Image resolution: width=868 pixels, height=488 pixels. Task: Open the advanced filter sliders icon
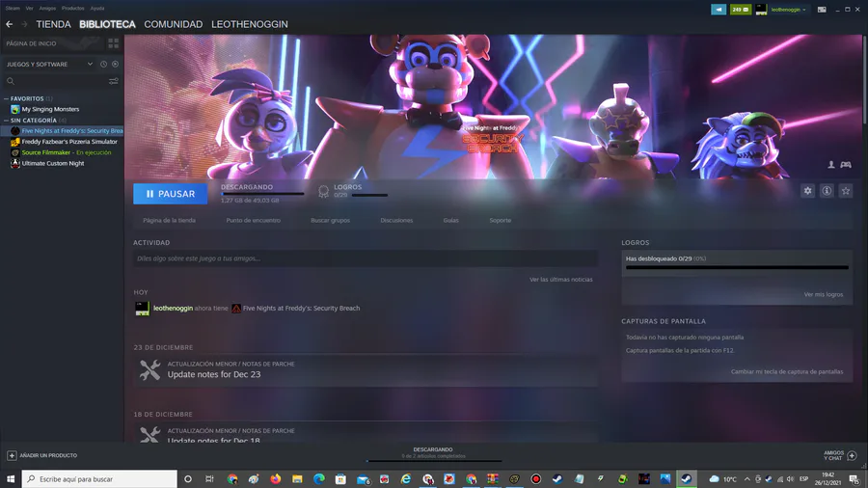(114, 81)
